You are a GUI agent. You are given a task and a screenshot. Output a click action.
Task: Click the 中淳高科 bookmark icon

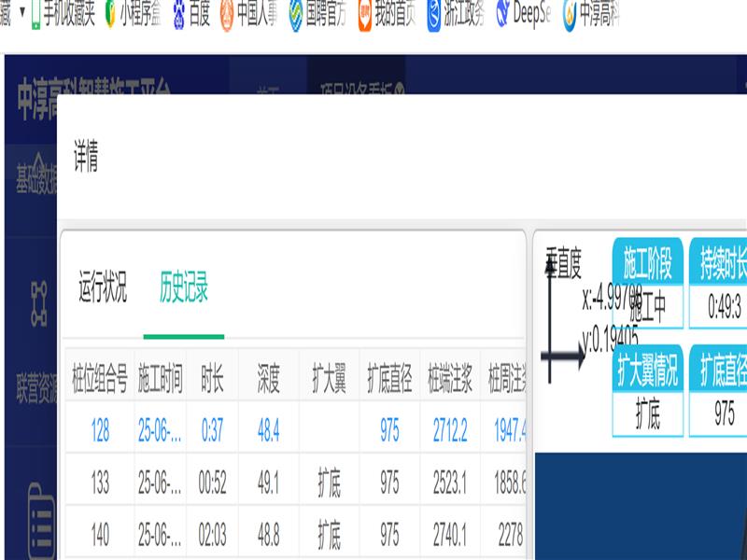[570, 15]
